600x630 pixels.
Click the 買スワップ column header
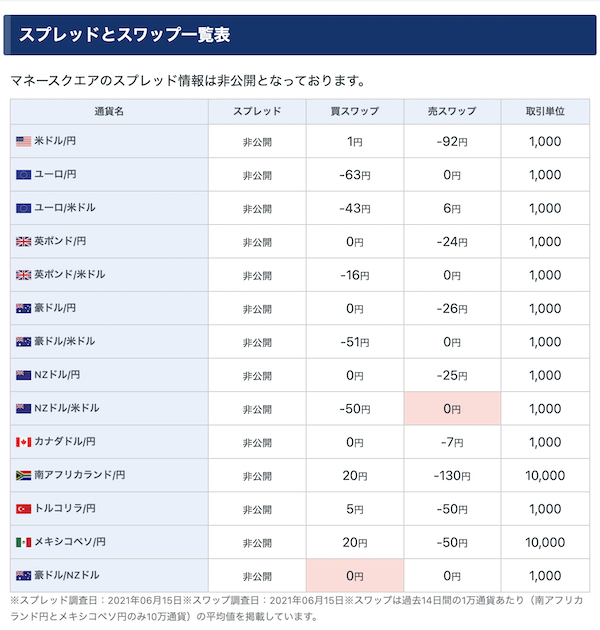pyautogui.click(x=355, y=112)
